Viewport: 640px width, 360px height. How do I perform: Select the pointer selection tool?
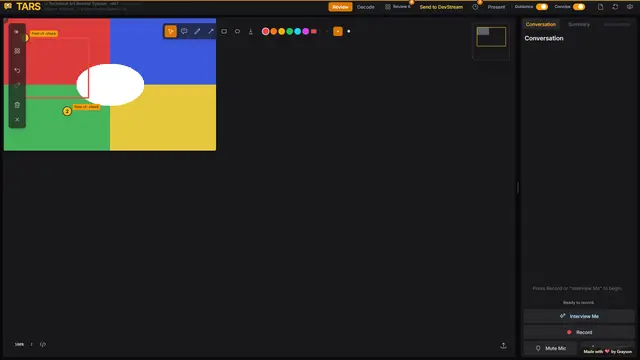tap(171, 31)
